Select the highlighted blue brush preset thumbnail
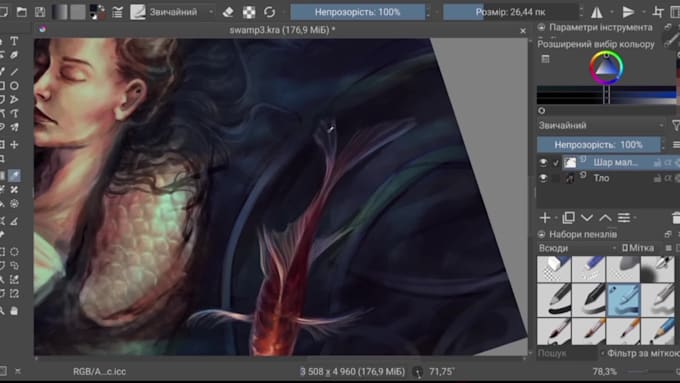The image size is (680, 383). click(x=623, y=299)
